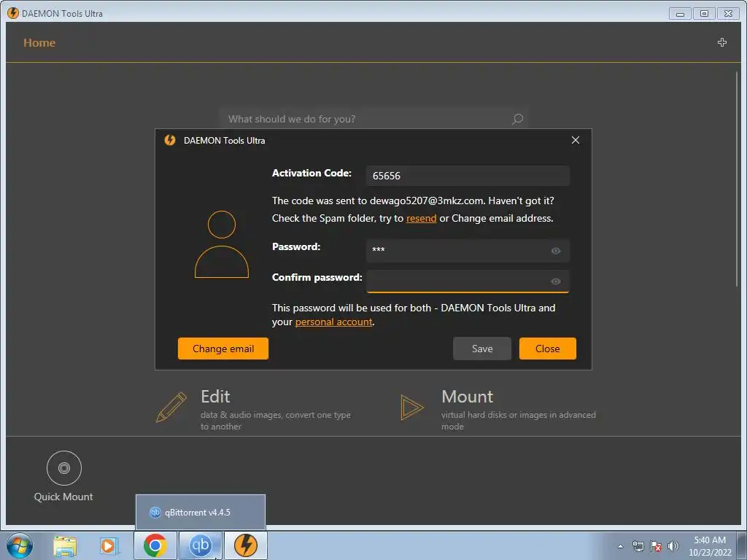Show hidden tray icons arrow
747x560 pixels.
point(620,546)
